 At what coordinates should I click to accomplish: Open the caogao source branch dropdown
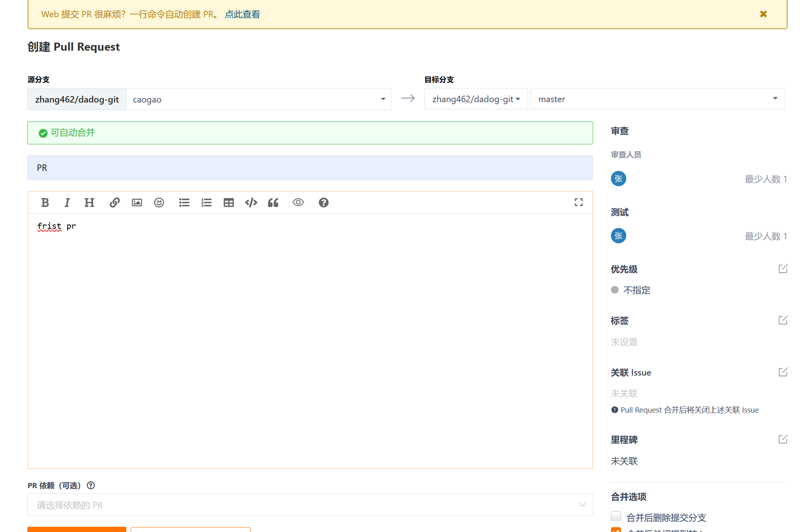tap(258, 99)
